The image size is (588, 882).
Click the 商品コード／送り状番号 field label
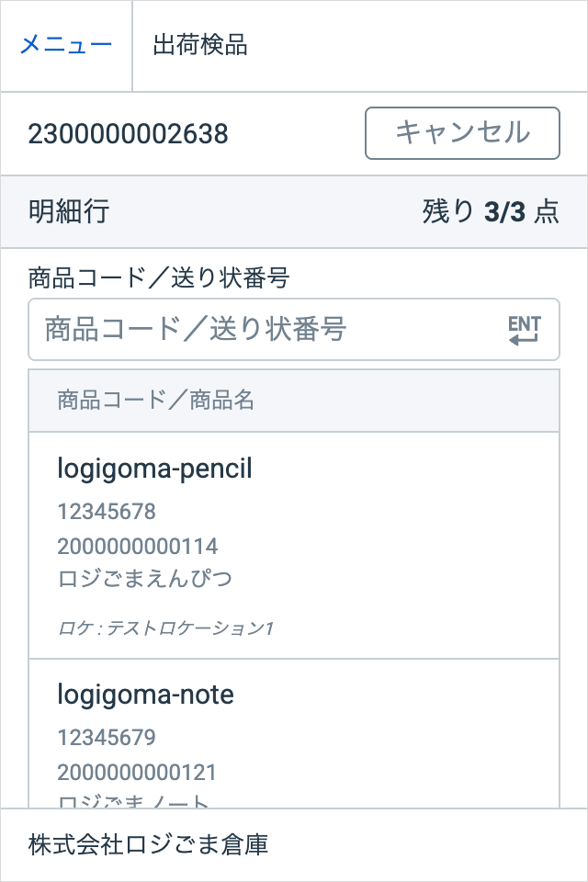tap(160, 277)
